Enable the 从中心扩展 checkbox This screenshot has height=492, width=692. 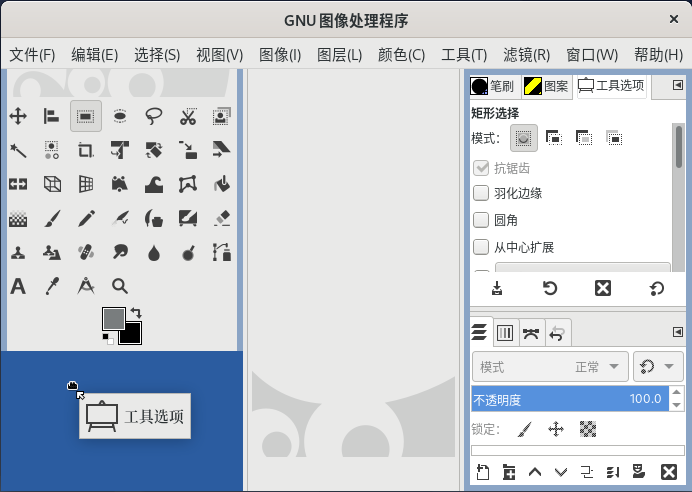pyautogui.click(x=481, y=247)
